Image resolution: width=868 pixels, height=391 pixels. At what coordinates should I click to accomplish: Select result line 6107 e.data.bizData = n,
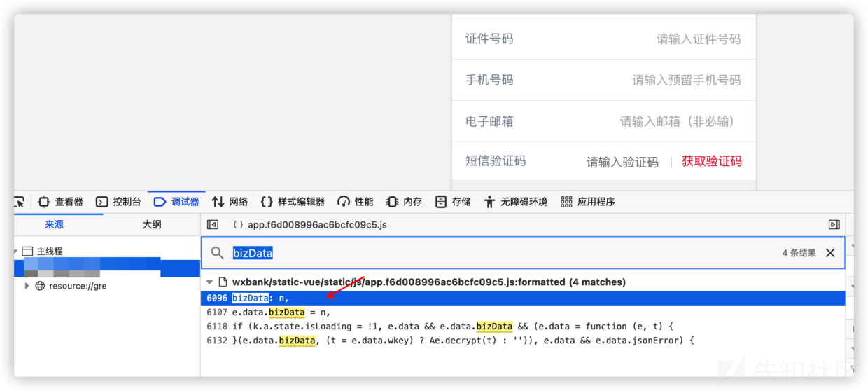click(x=523, y=313)
